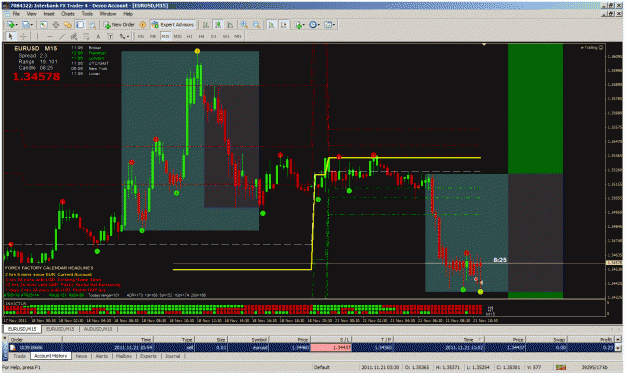Switch to the AUDUSD,M15 chart tab
The height and width of the screenshot is (373, 625).
tap(98, 329)
